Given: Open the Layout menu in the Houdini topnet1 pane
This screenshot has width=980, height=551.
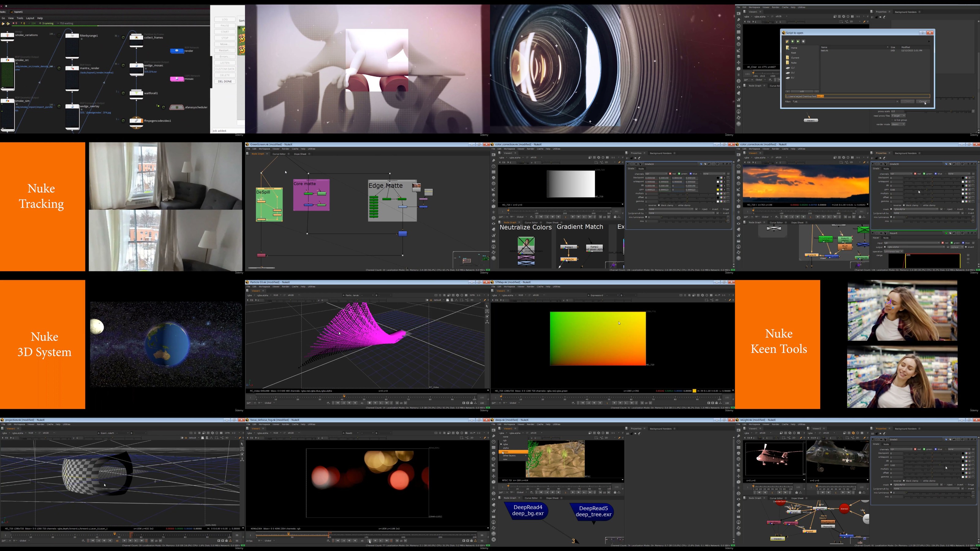Looking at the screenshot, I should tap(30, 18).
